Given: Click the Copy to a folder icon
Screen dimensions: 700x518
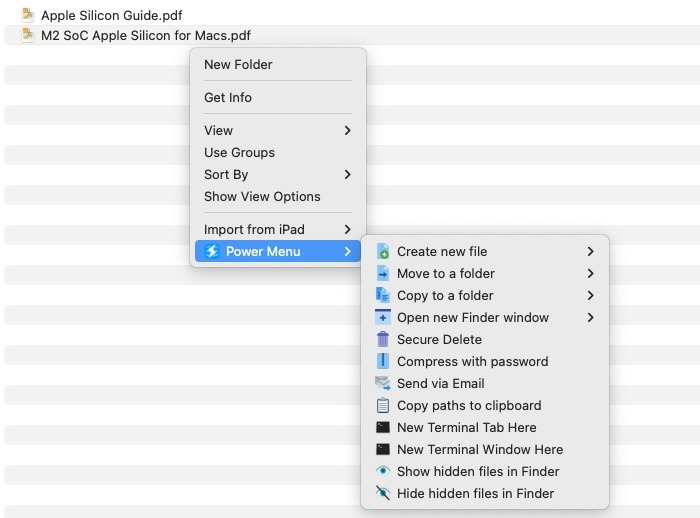Looking at the screenshot, I should tap(383, 295).
